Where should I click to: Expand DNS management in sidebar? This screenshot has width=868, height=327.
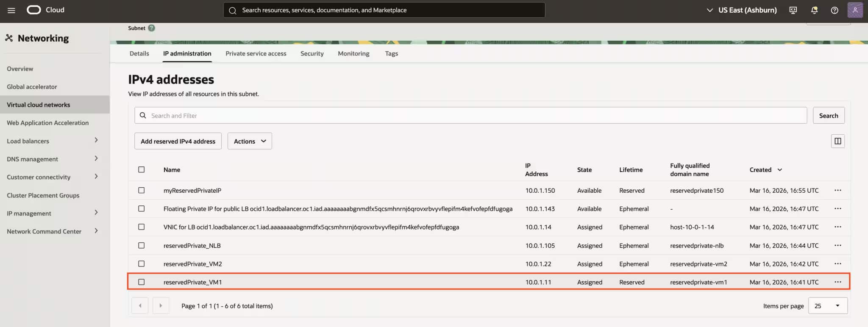[96, 158]
